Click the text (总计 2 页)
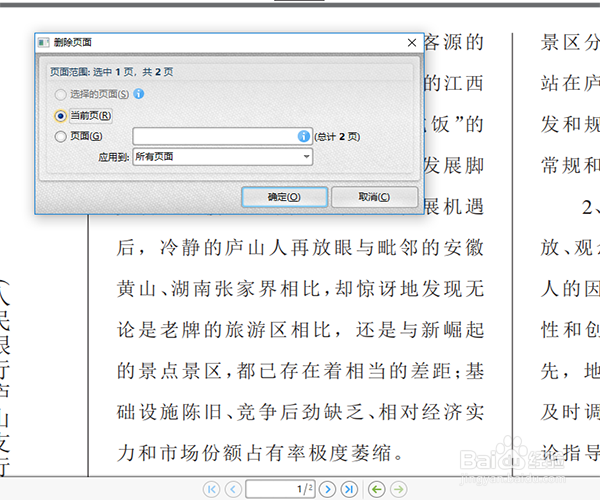The height and width of the screenshot is (500, 600). (x=337, y=137)
